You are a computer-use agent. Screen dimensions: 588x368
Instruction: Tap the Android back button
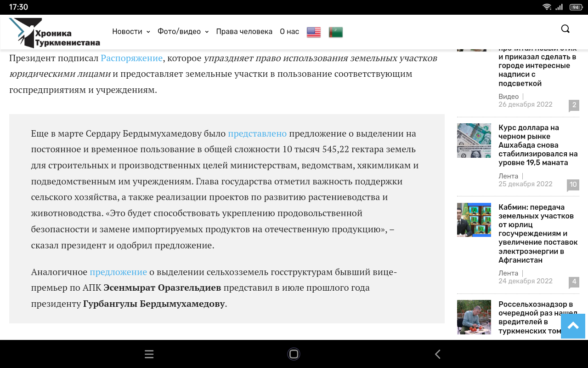click(x=438, y=354)
